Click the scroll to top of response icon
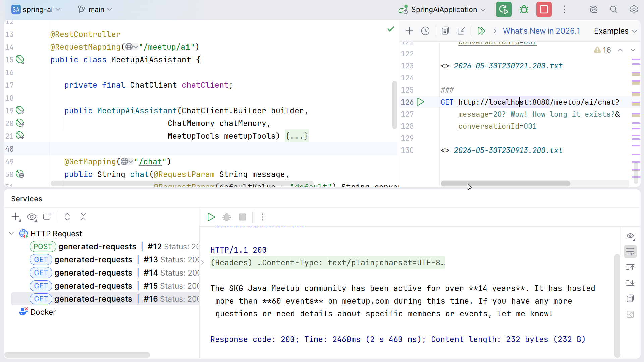644x362 pixels. point(631,267)
